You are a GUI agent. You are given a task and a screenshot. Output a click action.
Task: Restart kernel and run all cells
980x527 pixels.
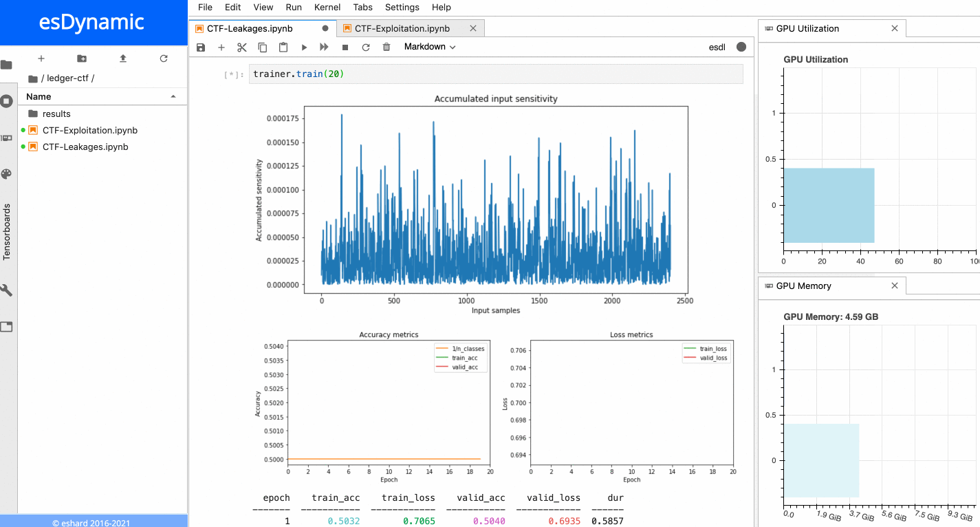point(325,47)
